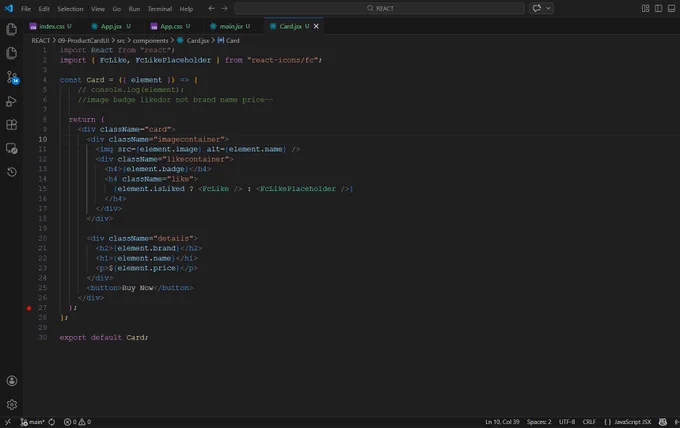Expand the components breadcrumb
This screenshot has width=680, height=428.
tap(150, 40)
